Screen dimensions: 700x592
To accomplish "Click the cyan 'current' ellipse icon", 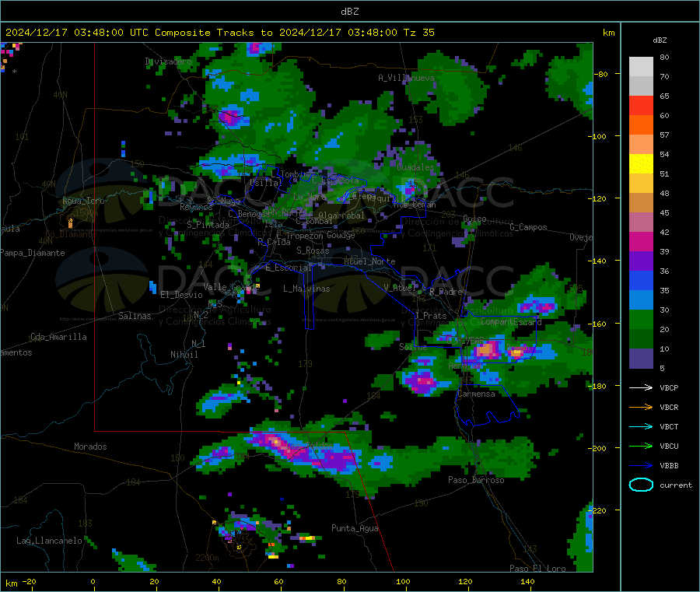I will pyautogui.click(x=641, y=485).
